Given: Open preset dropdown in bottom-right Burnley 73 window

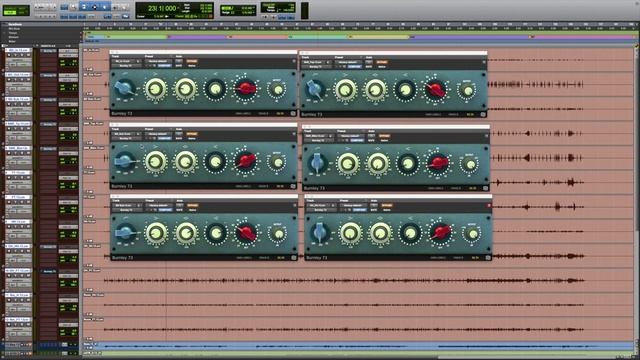Looking at the screenshot, I should 353,206.
